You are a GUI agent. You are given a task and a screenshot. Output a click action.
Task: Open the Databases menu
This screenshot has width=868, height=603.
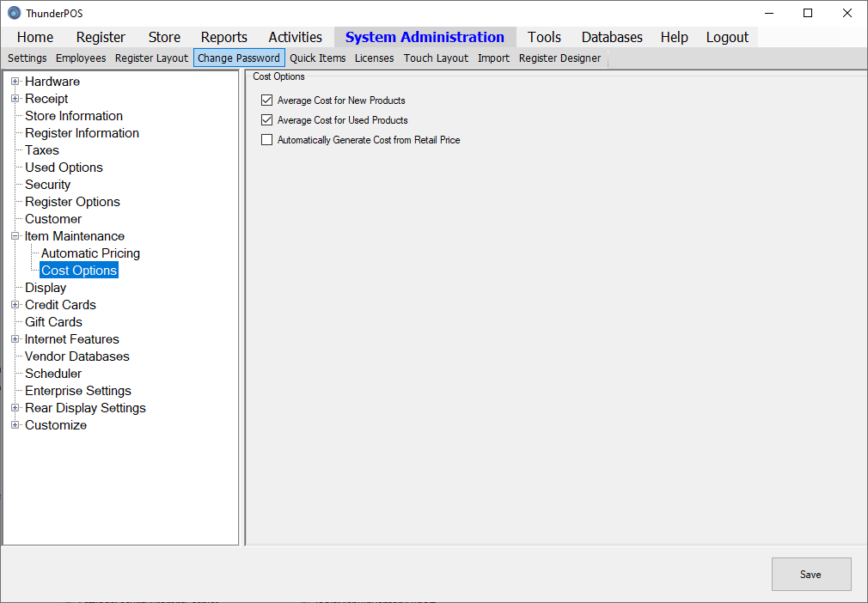tap(612, 37)
